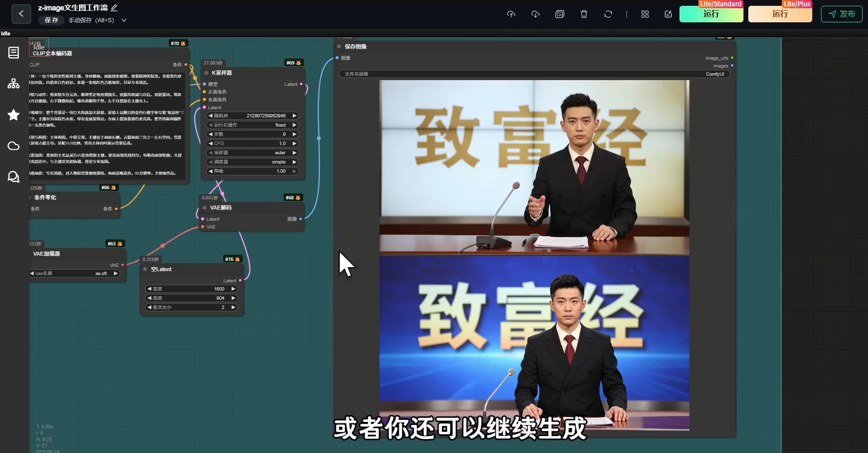Run workflow with Lite/Standard 运行 button

[x=711, y=14]
